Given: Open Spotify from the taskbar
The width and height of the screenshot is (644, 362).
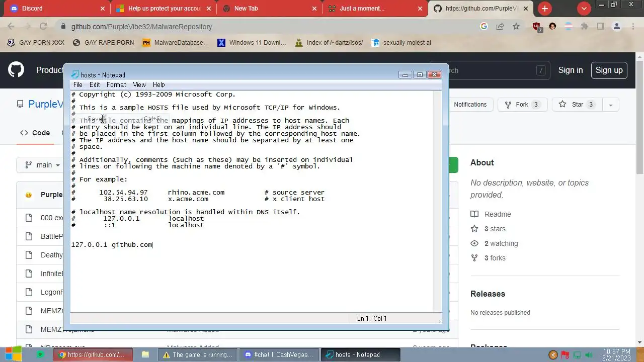Looking at the screenshot, I should [40, 354].
